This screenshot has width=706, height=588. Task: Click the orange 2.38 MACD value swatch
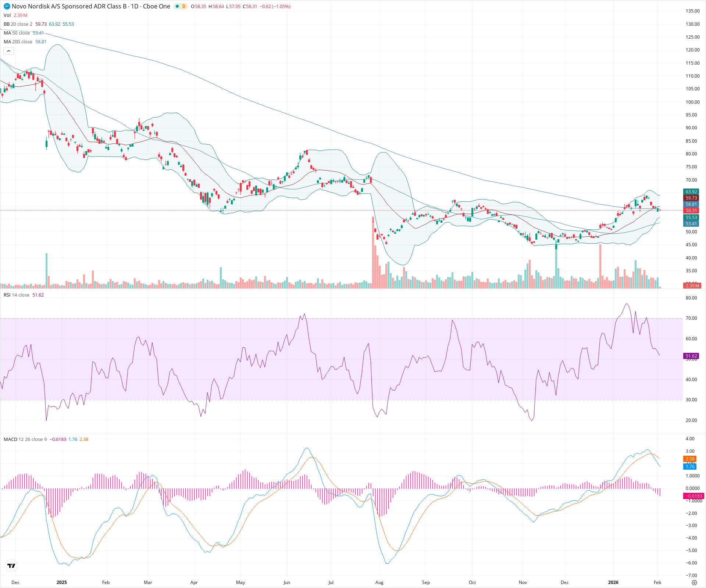690,459
